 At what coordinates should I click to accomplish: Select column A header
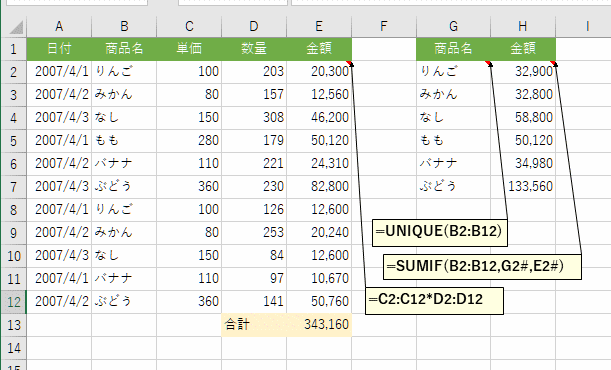point(59,26)
